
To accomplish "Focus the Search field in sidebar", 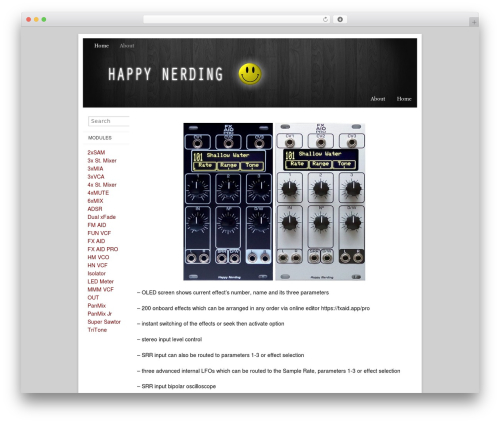I will 109,121.
